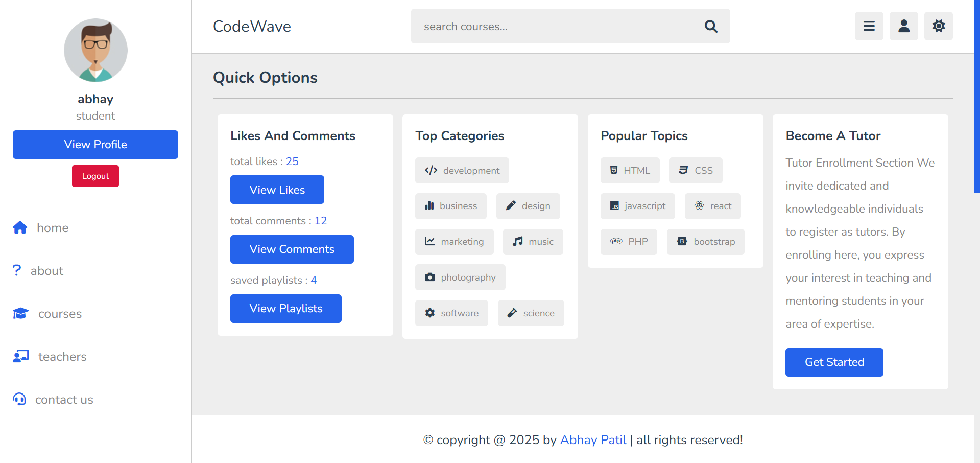This screenshot has height=463, width=980.
Task: Click the teachers chalkboard icon
Action: pos(21,356)
